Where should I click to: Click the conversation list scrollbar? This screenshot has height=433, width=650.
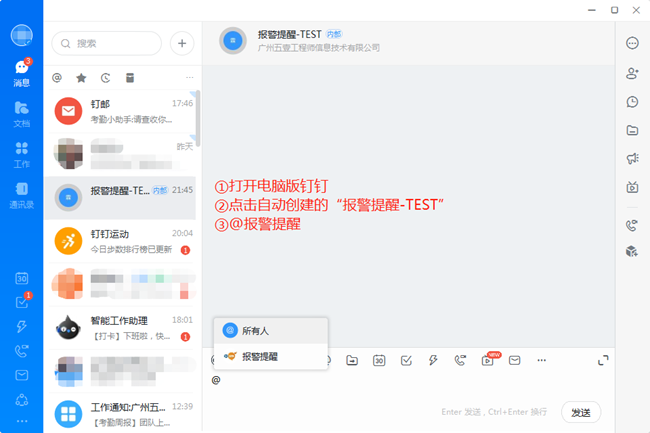[199, 118]
